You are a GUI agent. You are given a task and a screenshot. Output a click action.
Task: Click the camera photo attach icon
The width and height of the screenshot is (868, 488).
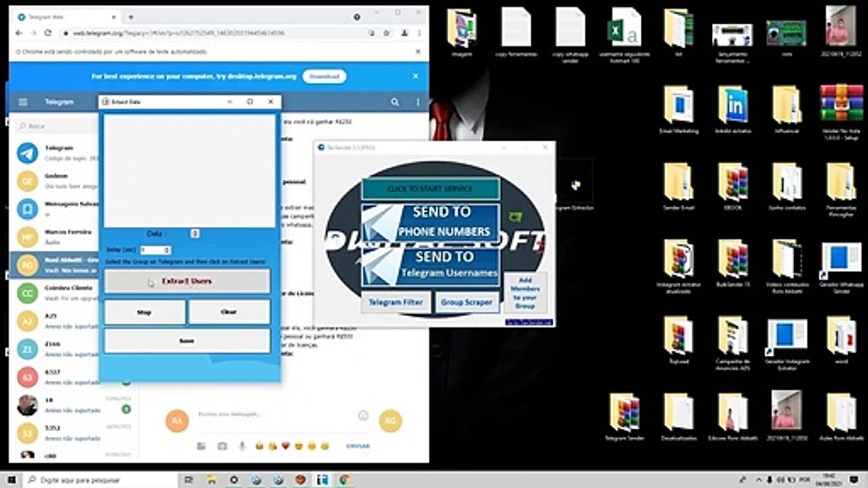[222, 446]
